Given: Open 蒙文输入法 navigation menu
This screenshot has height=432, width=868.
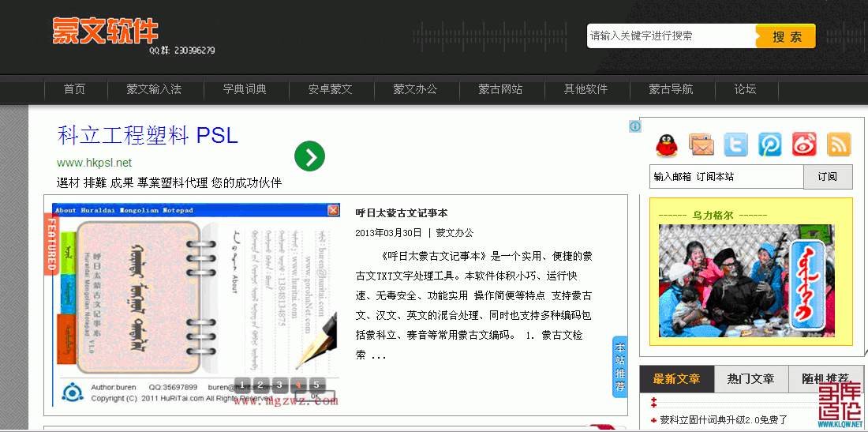Looking at the screenshot, I should coord(154,89).
